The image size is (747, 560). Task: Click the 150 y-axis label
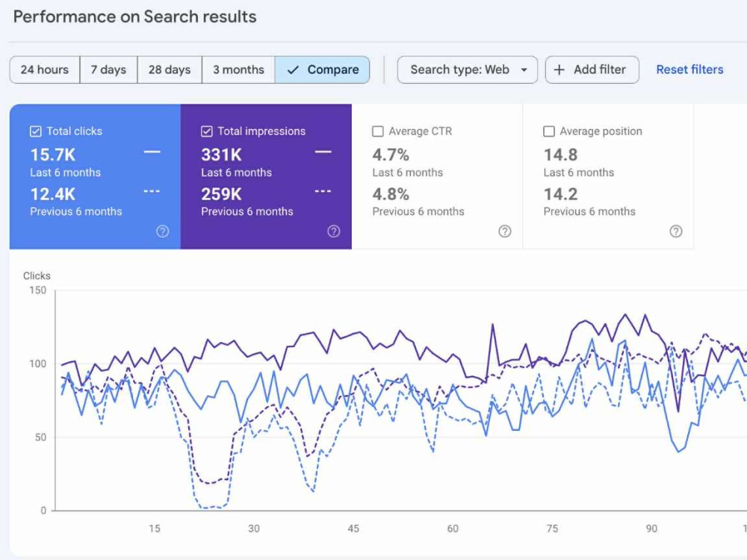pyautogui.click(x=37, y=290)
